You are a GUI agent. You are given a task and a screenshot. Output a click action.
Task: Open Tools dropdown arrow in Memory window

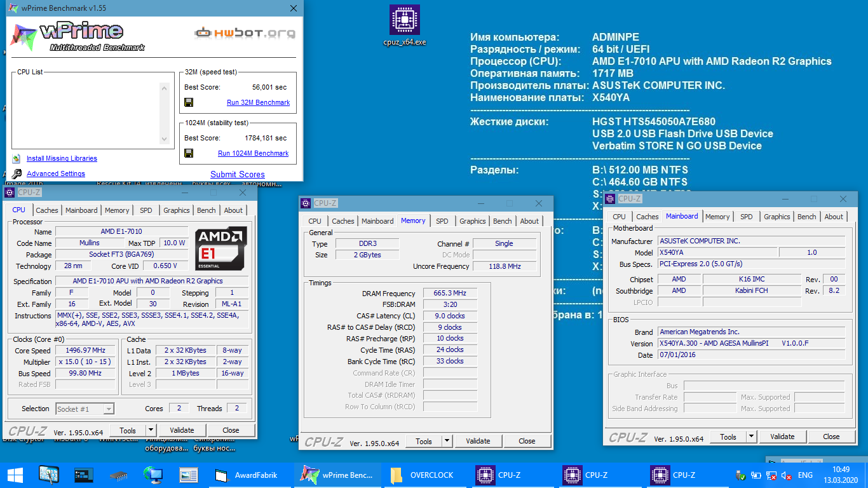pos(446,441)
